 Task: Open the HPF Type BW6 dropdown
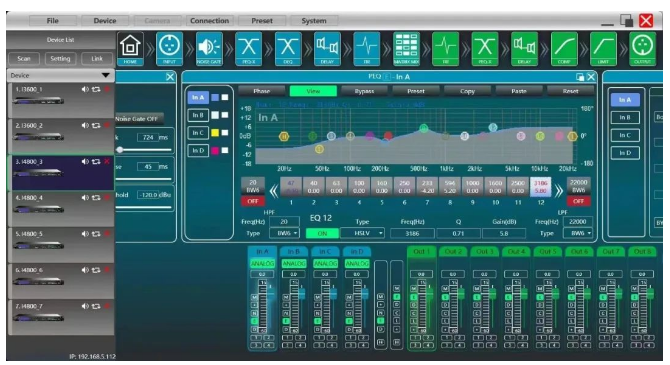point(284,233)
